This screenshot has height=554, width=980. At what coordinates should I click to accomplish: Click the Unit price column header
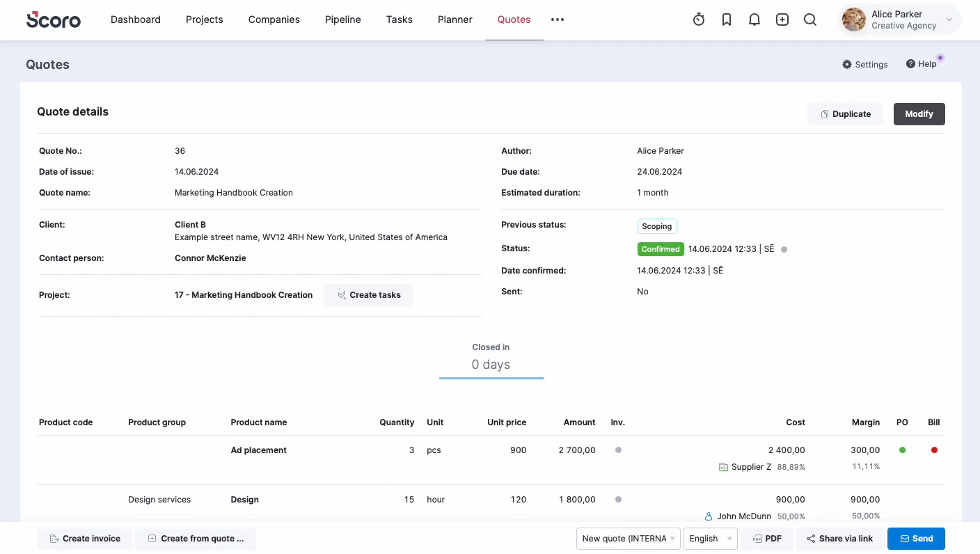[507, 422]
